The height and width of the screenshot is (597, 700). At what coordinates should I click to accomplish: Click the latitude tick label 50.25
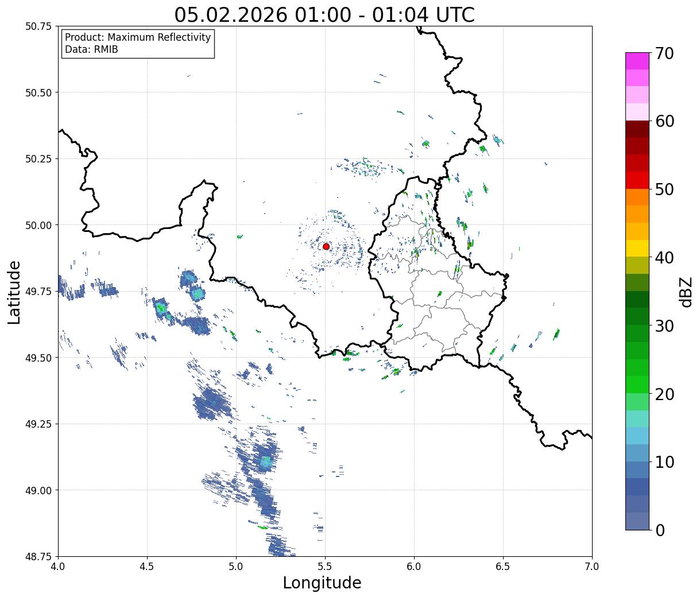[38, 159]
